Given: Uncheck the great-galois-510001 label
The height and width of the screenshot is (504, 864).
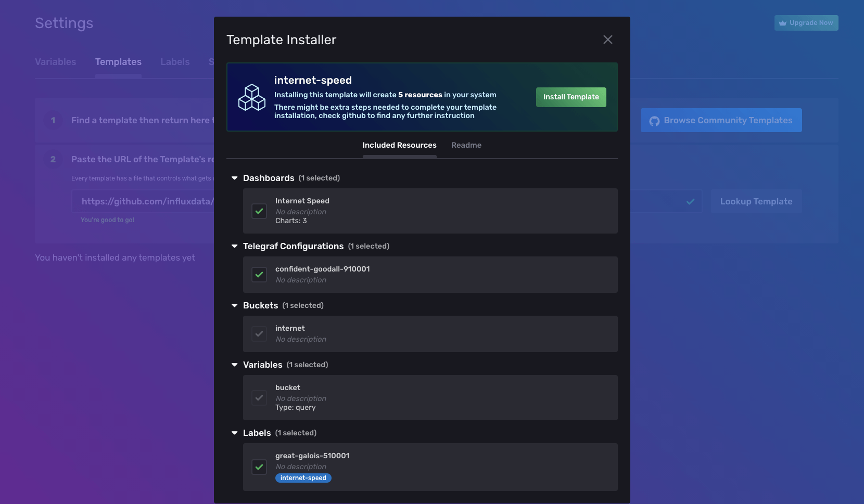Looking at the screenshot, I should [x=259, y=467].
